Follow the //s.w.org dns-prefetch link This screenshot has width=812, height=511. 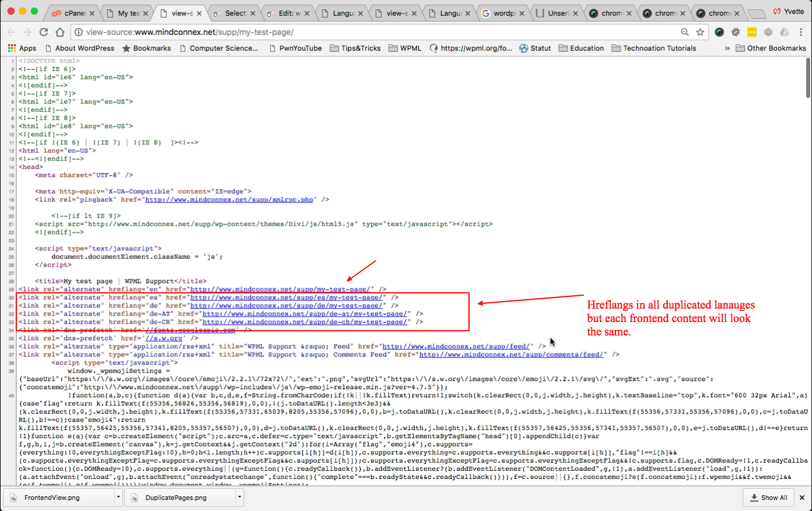click(x=164, y=338)
